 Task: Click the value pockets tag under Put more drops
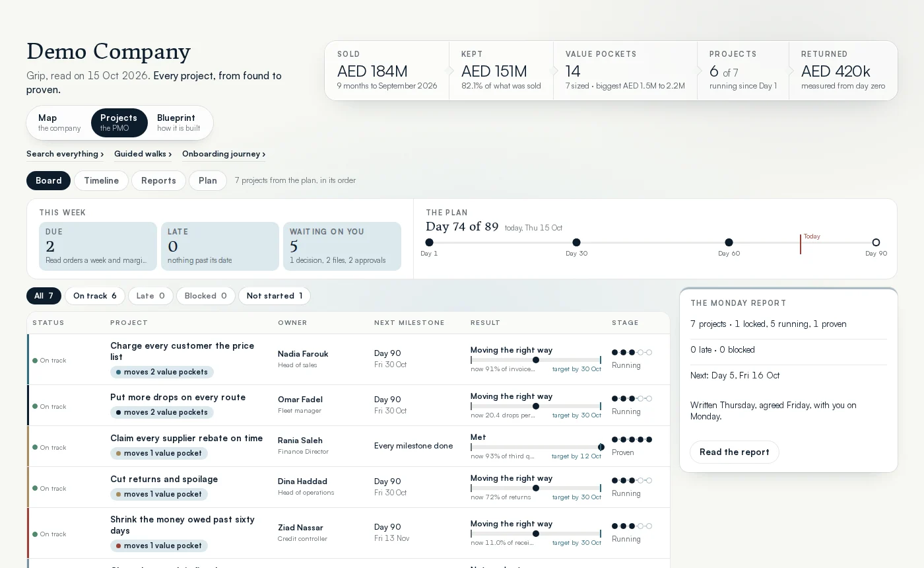[x=162, y=412]
